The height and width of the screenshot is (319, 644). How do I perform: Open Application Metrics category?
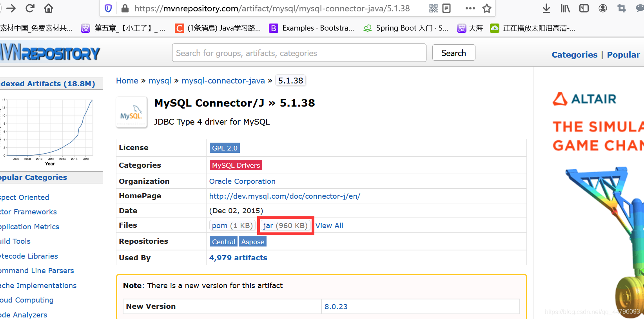point(29,227)
